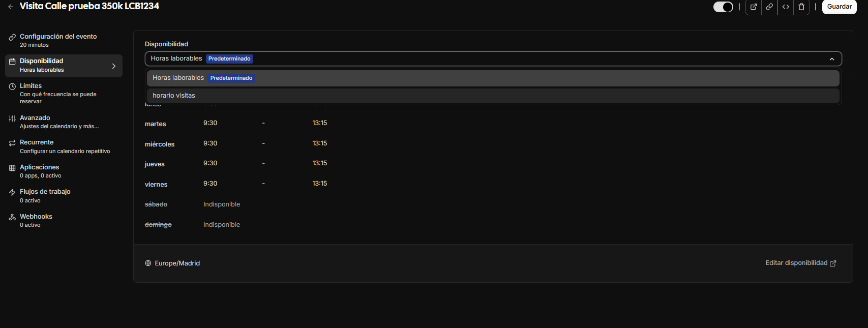Open the Avanzado settings tab

[35, 118]
